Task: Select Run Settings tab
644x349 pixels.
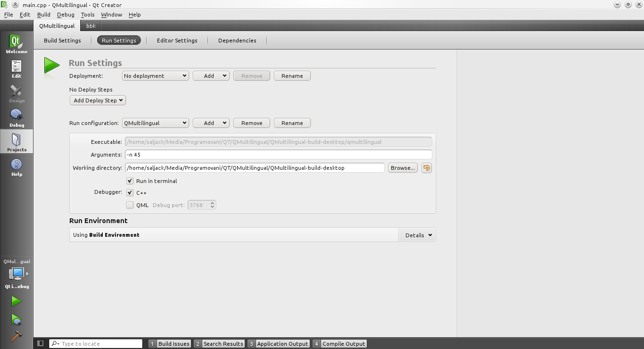Action: (x=119, y=41)
